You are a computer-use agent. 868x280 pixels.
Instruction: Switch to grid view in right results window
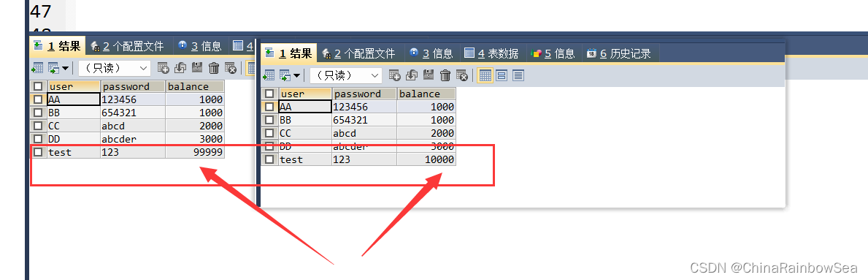tap(485, 75)
